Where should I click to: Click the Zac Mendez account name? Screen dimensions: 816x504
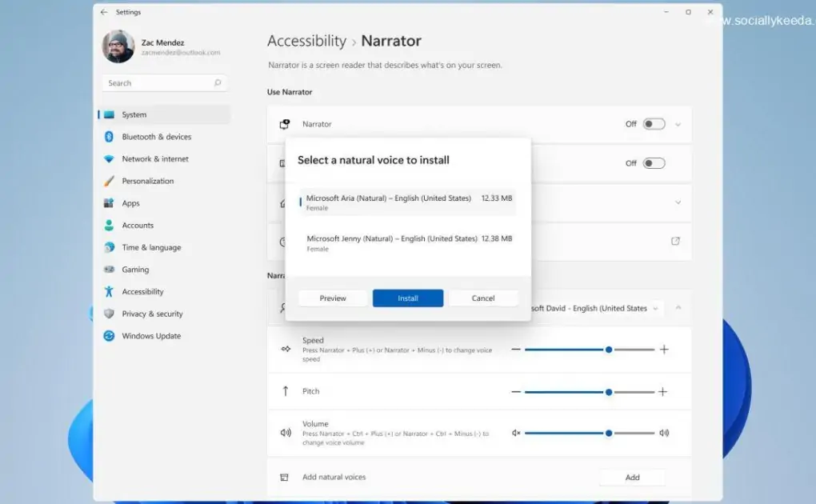coord(163,42)
